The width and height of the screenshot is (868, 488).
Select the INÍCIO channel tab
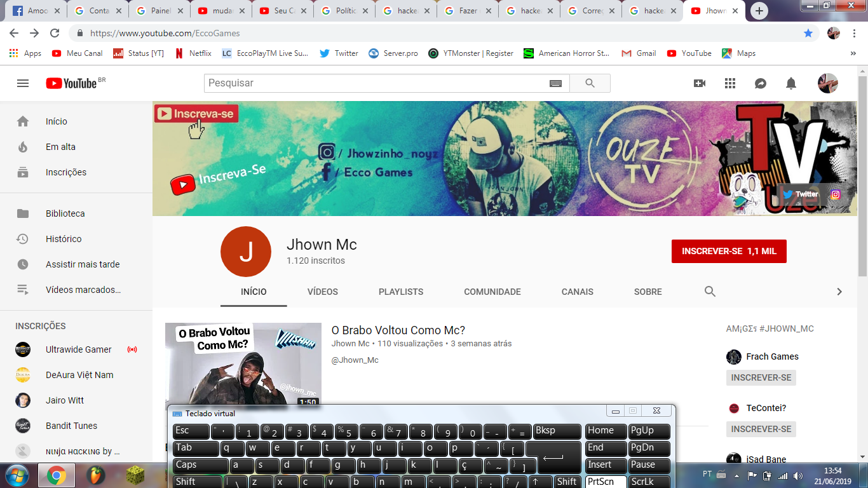pos(254,292)
